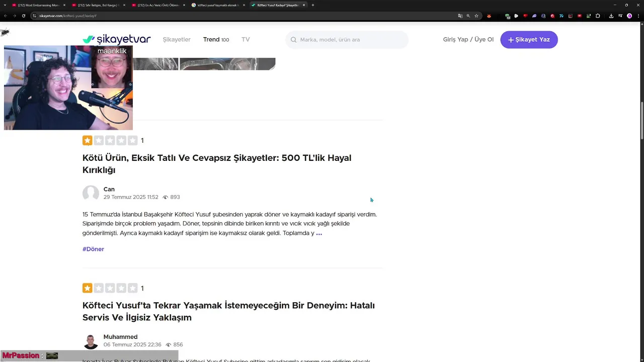Close the 'Most Embarrassing Mom' tab
Viewport: 644px width, 362px height.
tap(64, 5)
